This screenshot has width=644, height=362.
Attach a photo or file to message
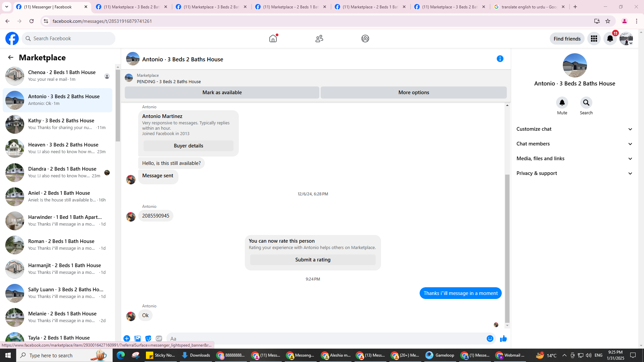[138, 339]
